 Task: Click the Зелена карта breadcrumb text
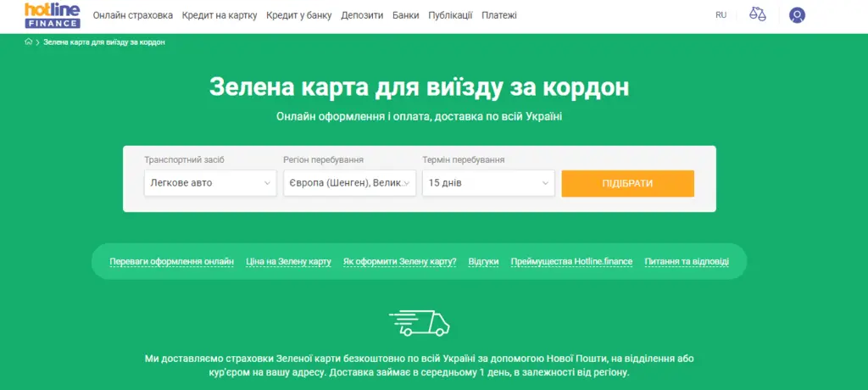pos(104,42)
